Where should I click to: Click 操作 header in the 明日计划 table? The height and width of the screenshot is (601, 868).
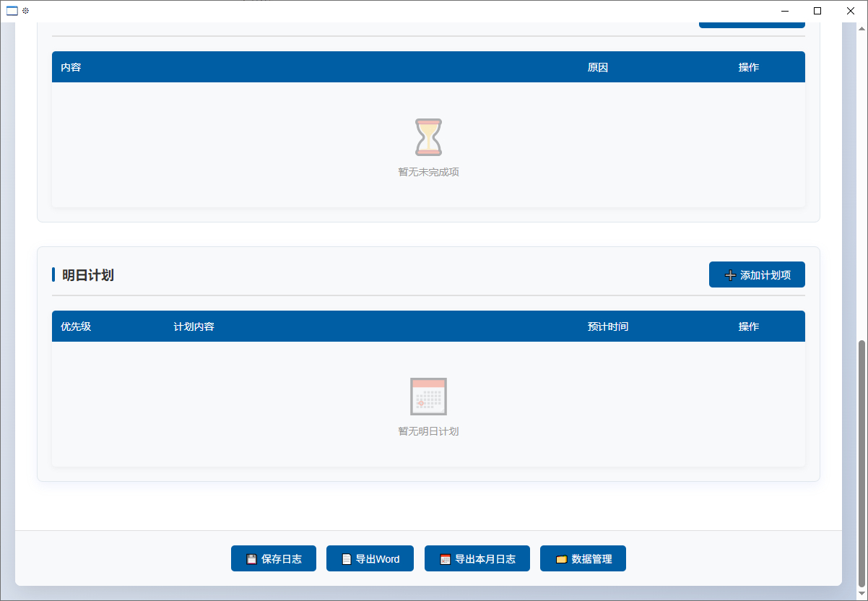pos(749,327)
